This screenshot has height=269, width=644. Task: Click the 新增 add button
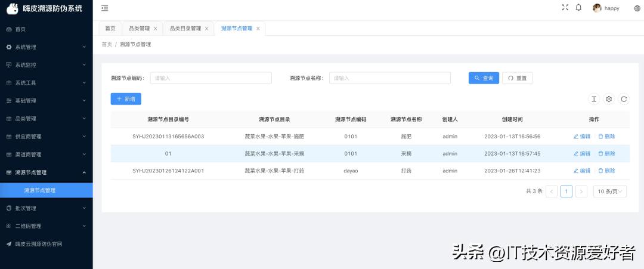(x=126, y=99)
